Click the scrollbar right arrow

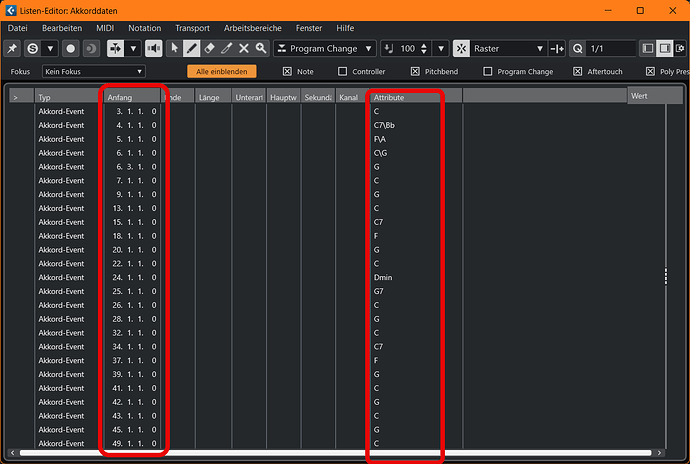pyautogui.click(x=659, y=453)
